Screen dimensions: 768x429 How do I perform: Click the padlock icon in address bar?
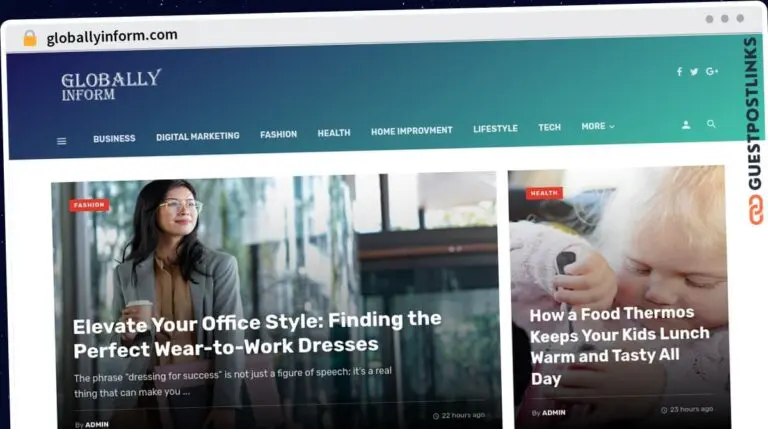click(x=30, y=38)
